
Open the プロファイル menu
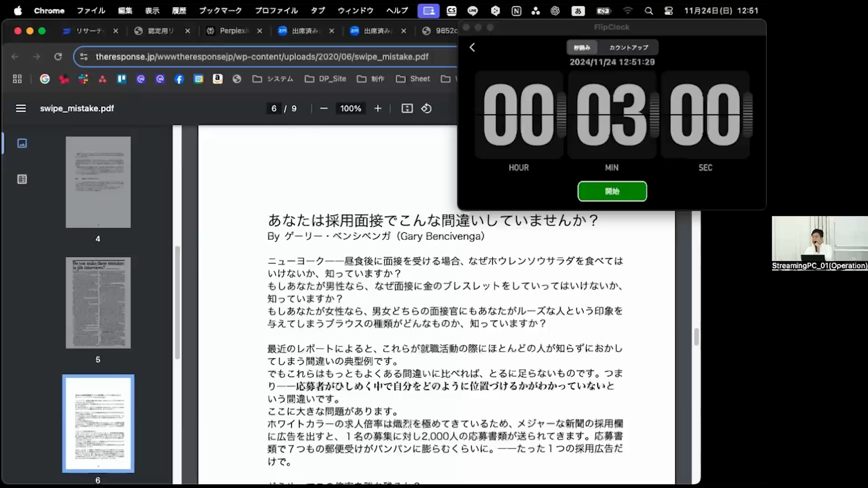pyautogui.click(x=276, y=10)
